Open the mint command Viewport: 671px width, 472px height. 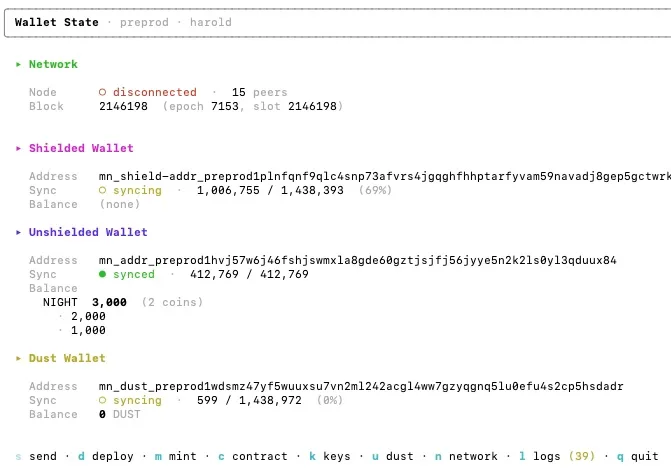[x=175, y=456]
